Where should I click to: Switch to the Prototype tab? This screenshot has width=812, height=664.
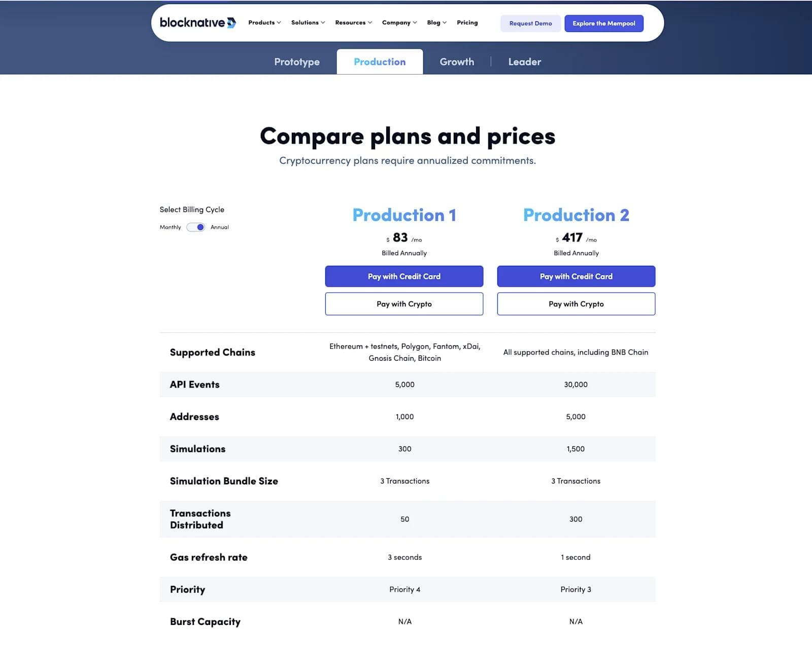[x=297, y=61]
